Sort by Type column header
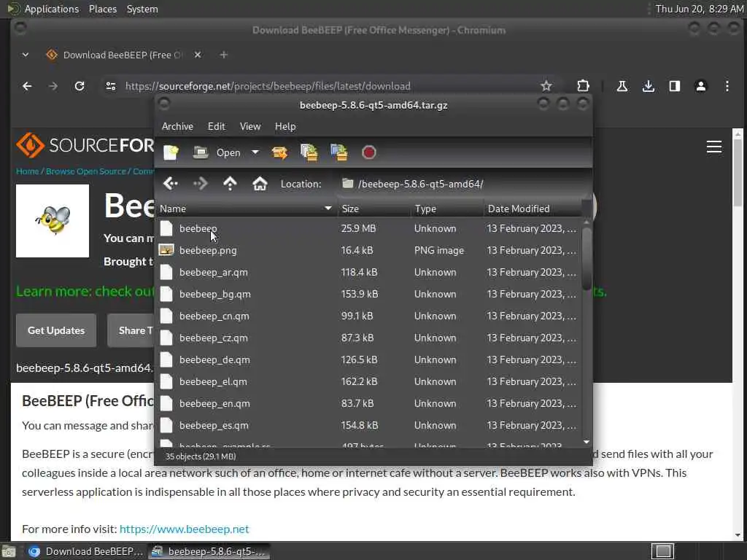The height and width of the screenshot is (560, 747). (x=447, y=209)
